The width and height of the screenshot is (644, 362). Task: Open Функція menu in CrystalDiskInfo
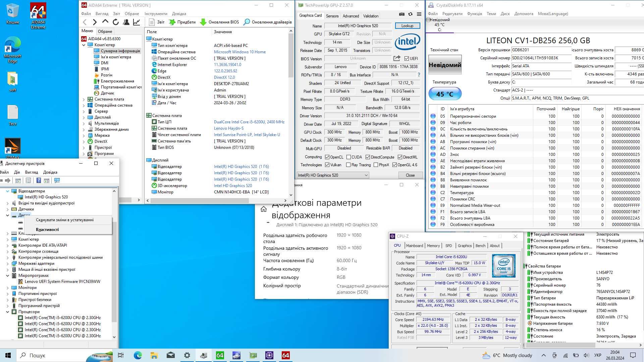[x=474, y=14]
